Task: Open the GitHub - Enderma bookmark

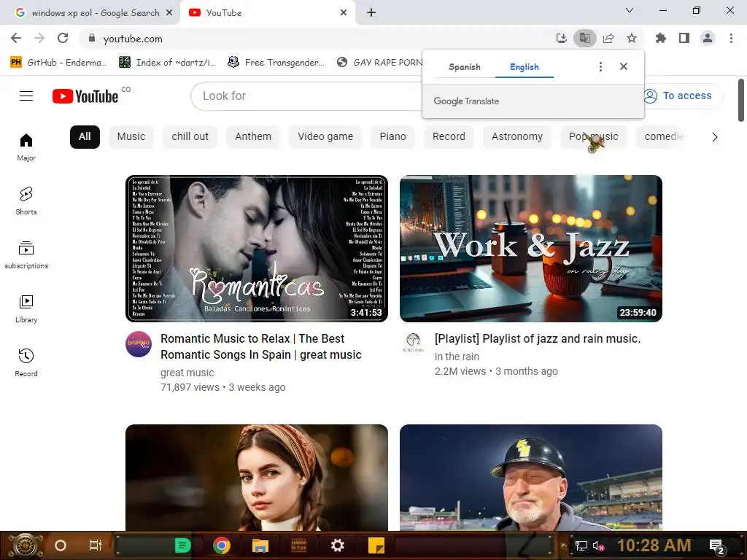Action: point(58,63)
